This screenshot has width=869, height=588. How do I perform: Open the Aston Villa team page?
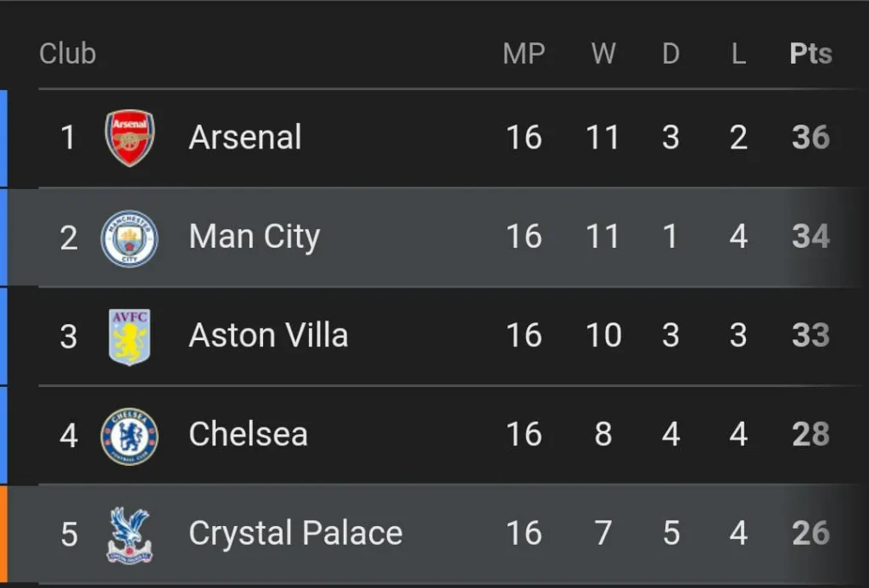click(268, 334)
